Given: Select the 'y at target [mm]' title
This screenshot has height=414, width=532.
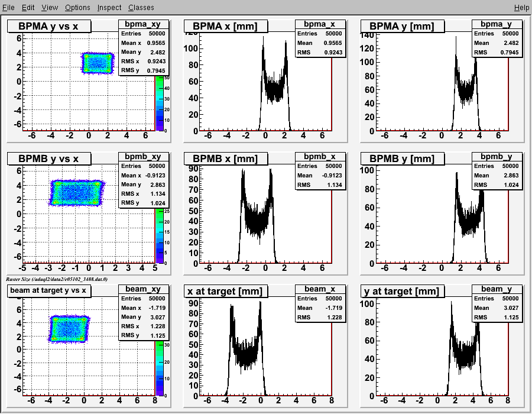Looking at the screenshot, I should (403, 291).
